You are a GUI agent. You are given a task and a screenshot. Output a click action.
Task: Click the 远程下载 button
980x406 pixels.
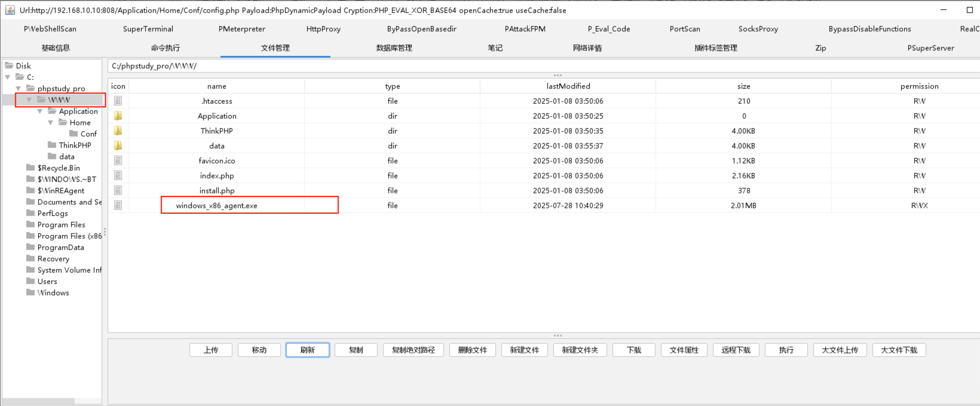(736, 350)
